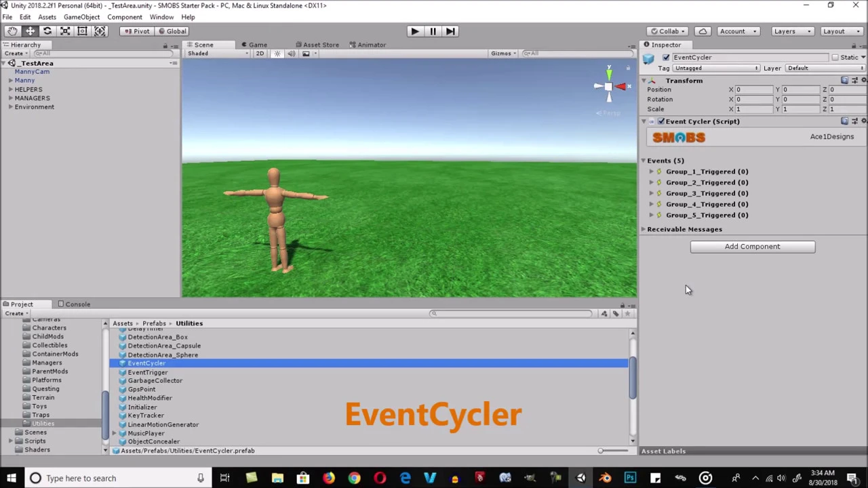Toggle EventCycler object active checkbox
Viewport: 868px width, 488px height.
click(x=666, y=58)
